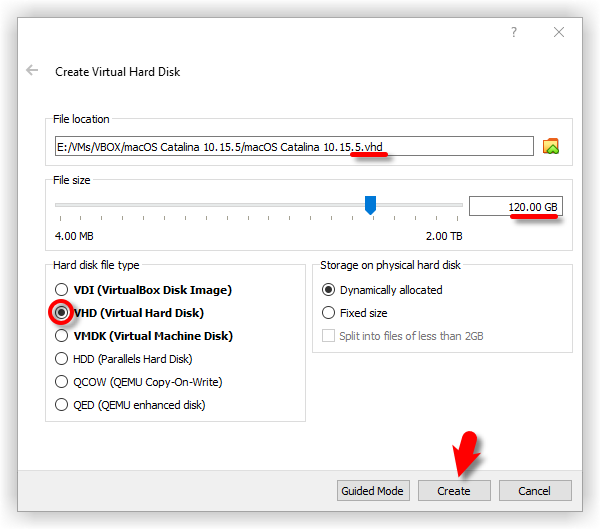
Task: Click the back arrow in dialog header
Action: [33, 71]
